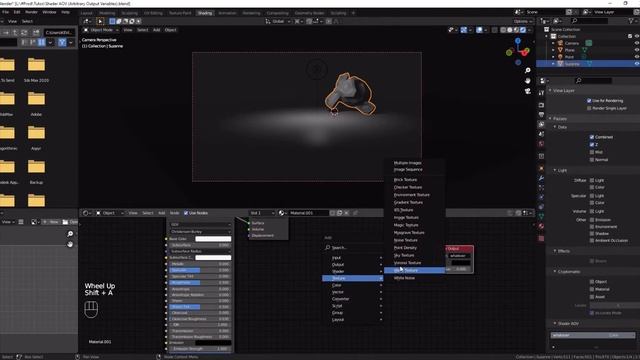Click the Search field in Add menu
Screen dimensions: 640x360
click(353, 247)
